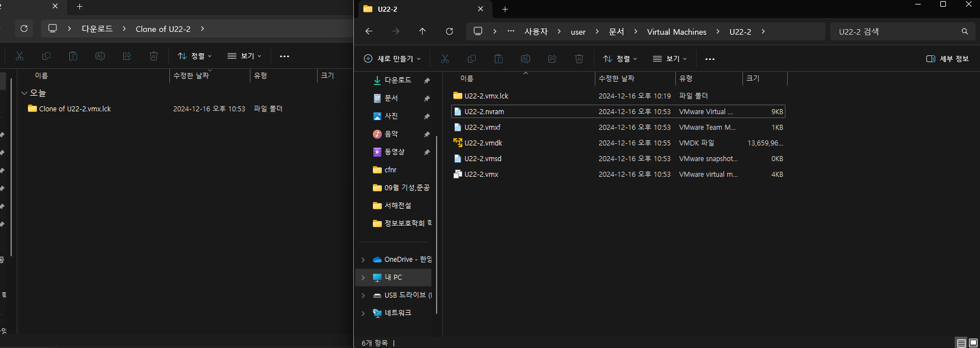Image resolution: width=980 pixels, height=348 pixels.
Task: Switch to details list view at bottom right
Action: pyautogui.click(x=962, y=343)
